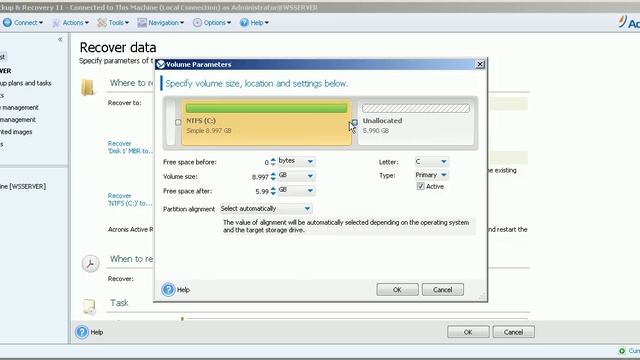Click the Where to recover folder icon
Image resolution: width=640 pixels, height=360 pixels.
pyautogui.click(x=88, y=87)
